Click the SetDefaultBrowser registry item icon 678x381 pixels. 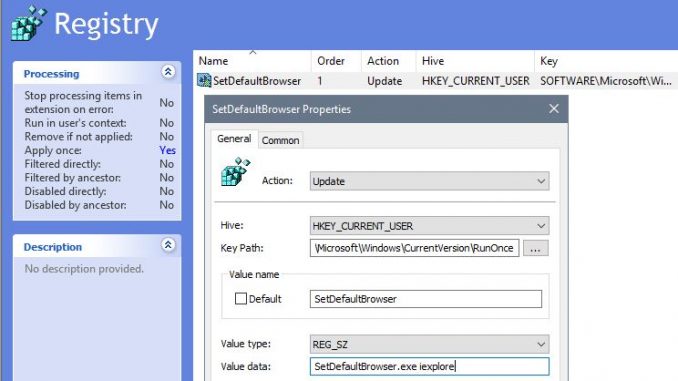tap(204, 80)
